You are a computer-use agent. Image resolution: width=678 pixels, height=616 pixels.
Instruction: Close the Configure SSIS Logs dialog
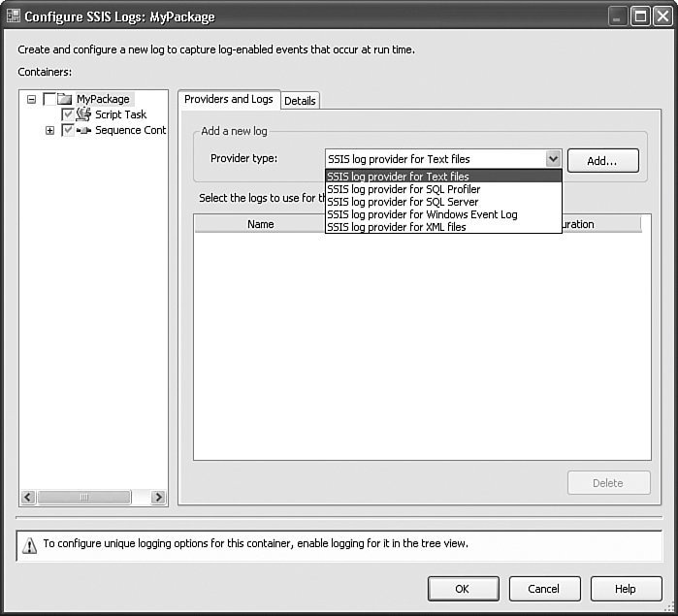coord(662,16)
